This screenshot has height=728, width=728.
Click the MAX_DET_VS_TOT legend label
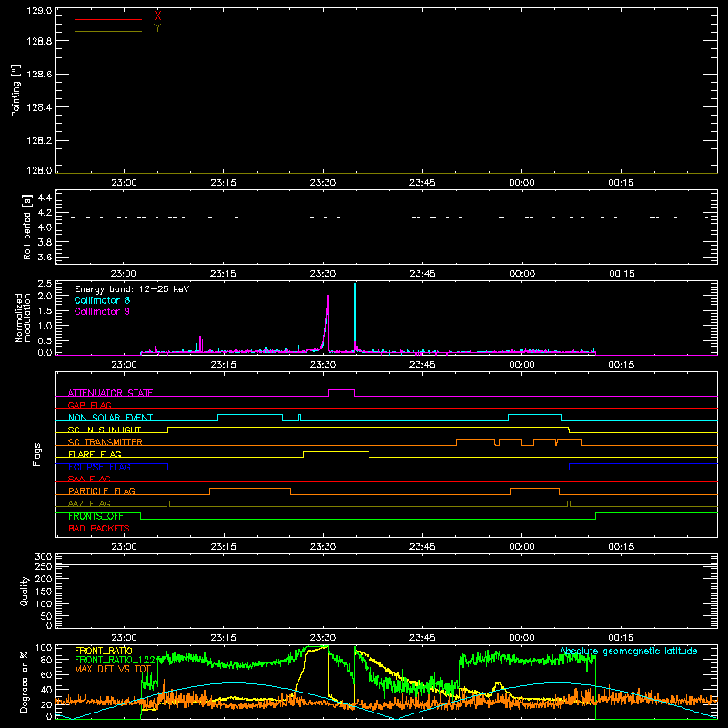point(113,669)
